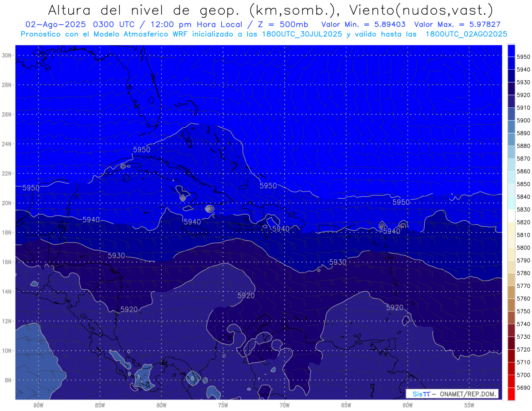Click the 5770 legend value

(x=523, y=286)
